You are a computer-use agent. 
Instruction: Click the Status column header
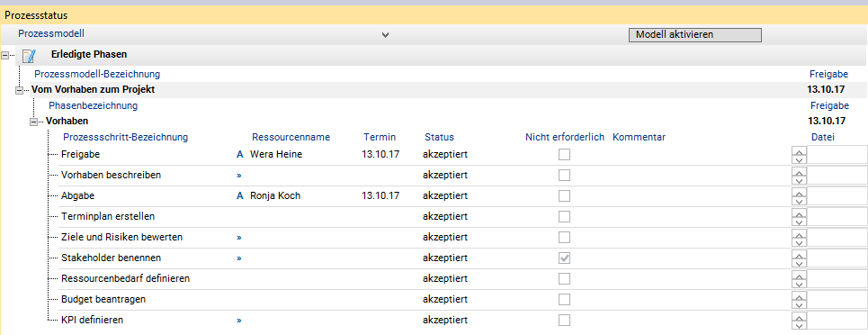[x=440, y=137]
